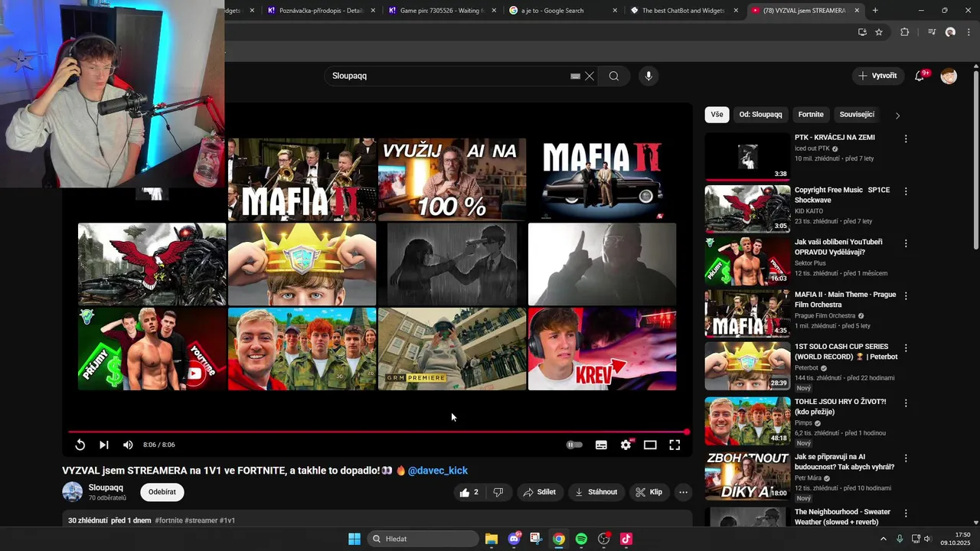
Task: Skip to the next video
Action: 104,445
